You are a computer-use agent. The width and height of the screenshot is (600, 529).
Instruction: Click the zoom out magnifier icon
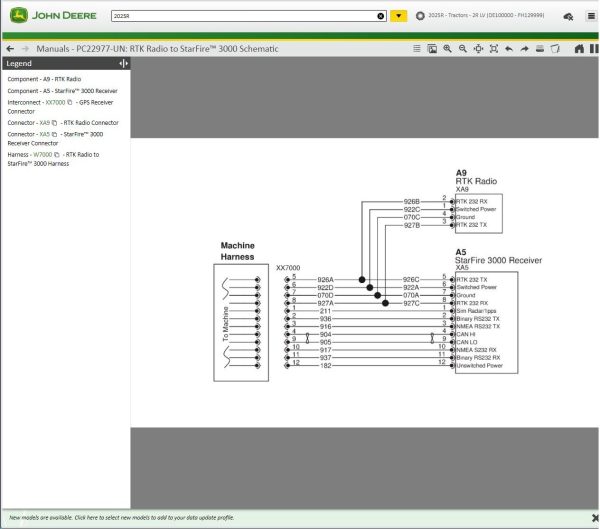(x=463, y=49)
